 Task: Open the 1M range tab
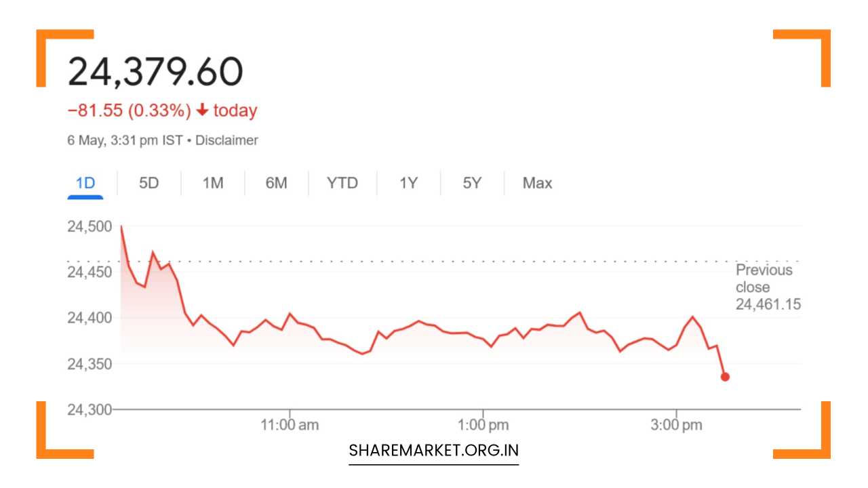click(x=212, y=183)
